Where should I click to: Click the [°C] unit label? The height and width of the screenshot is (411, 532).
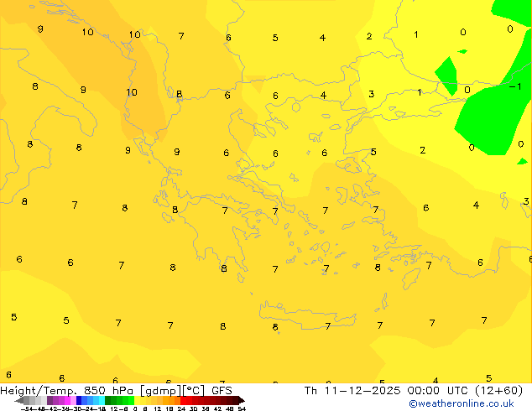coord(194,391)
